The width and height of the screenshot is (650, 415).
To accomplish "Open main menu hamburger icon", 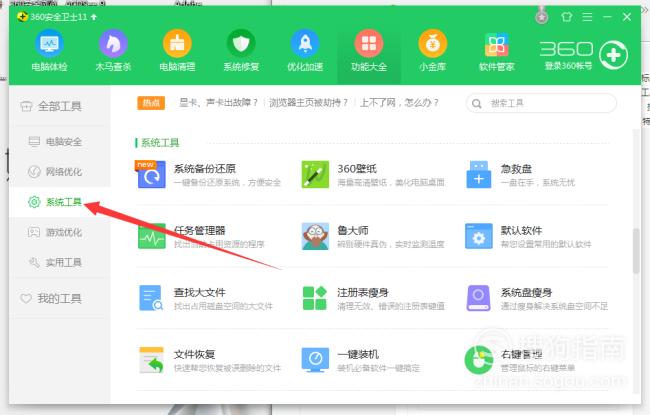I will (587, 17).
